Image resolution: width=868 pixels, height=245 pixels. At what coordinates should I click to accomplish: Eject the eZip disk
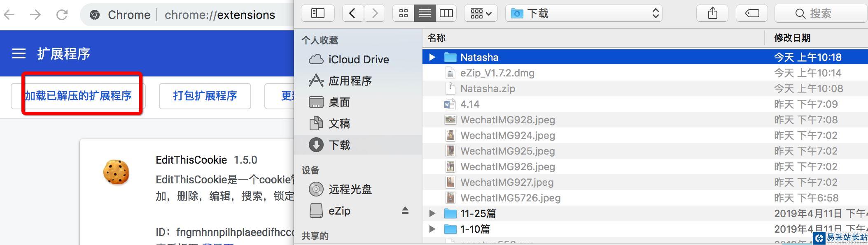click(405, 211)
